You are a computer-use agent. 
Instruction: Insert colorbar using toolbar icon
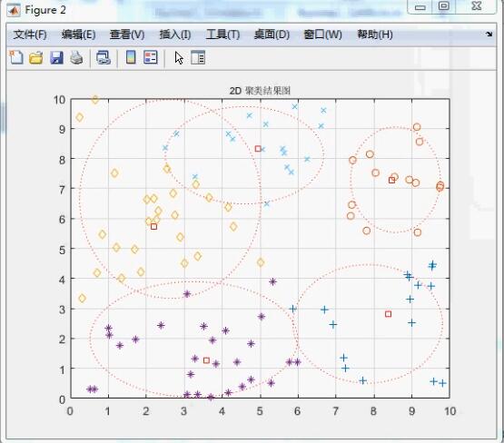tap(131, 57)
